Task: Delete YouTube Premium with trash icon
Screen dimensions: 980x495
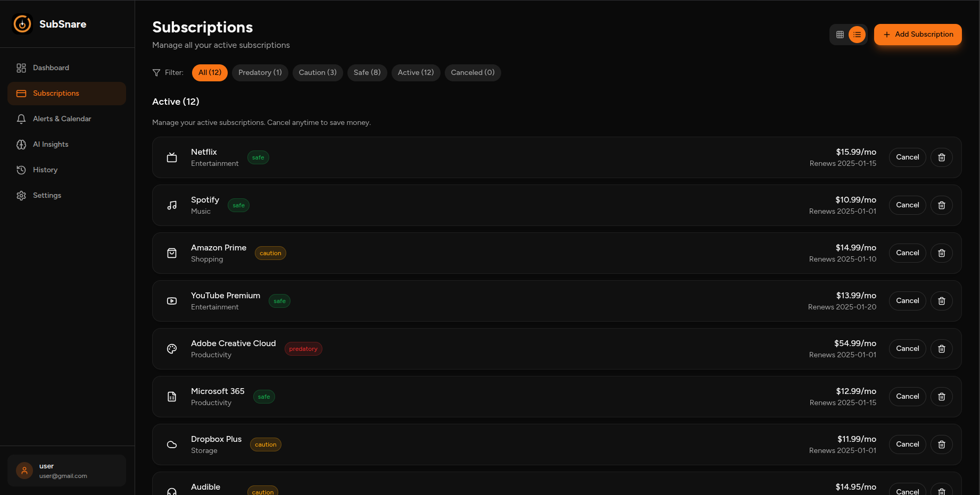Action: click(942, 301)
